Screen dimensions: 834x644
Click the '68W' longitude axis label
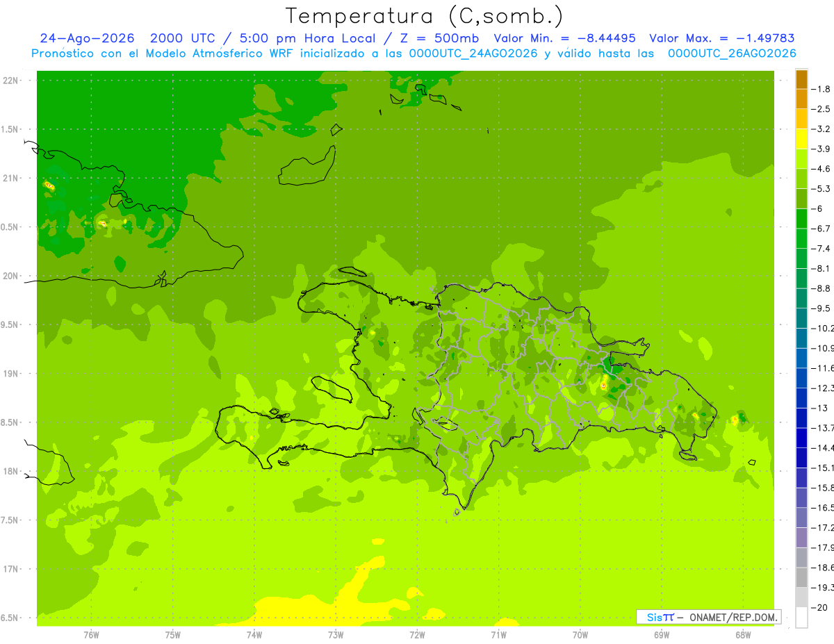[743, 635]
